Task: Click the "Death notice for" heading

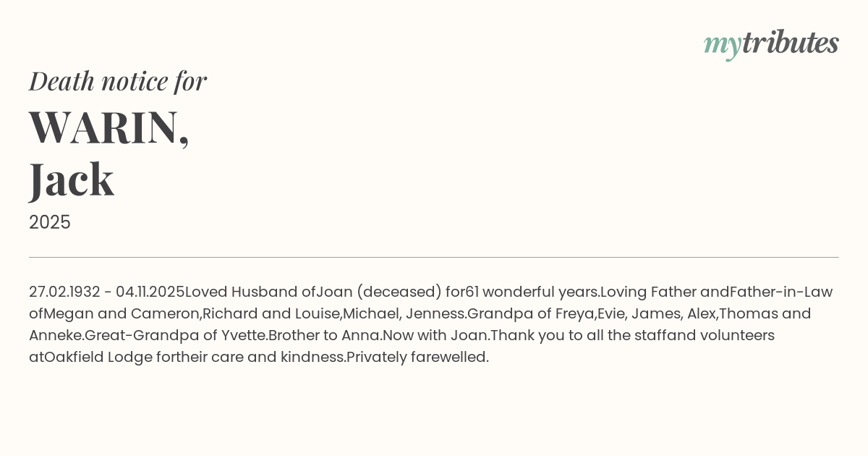Action: (118, 81)
